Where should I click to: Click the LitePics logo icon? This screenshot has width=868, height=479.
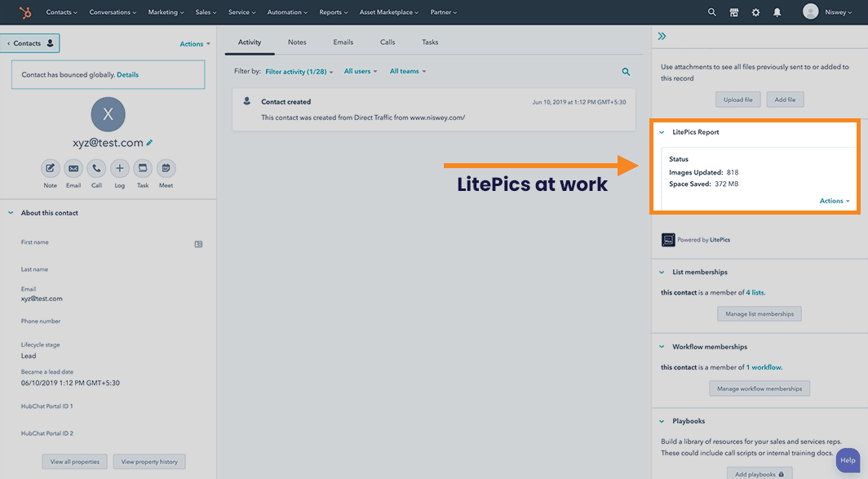click(x=668, y=240)
